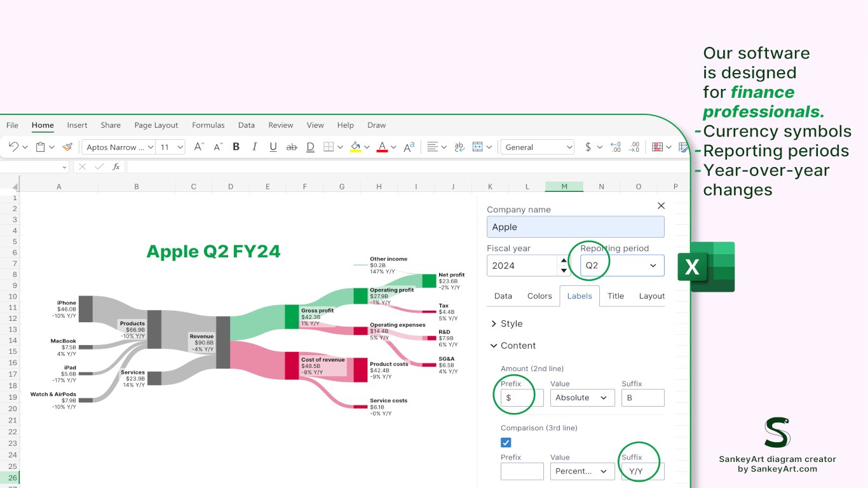868x488 pixels.
Task: Open the Reporting period Q2 dropdown
Action: [x=622, y=266]
